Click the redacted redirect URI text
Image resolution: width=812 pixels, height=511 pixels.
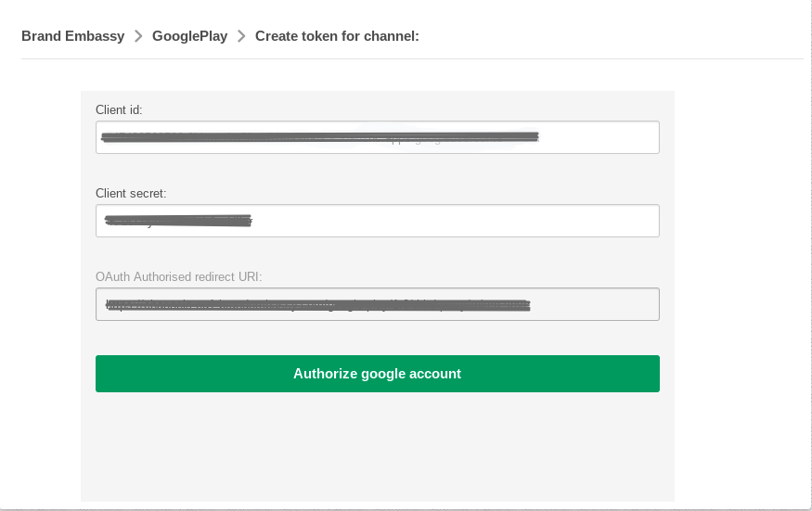318,305
